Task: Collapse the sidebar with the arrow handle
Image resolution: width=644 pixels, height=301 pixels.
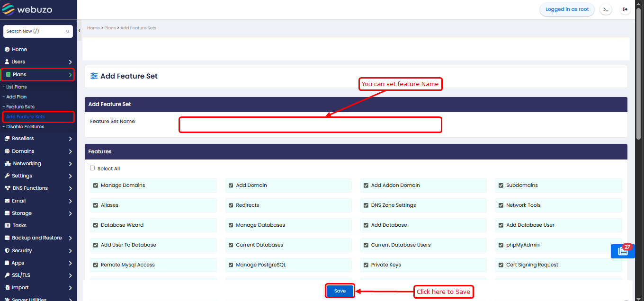Action: [79, 30]
